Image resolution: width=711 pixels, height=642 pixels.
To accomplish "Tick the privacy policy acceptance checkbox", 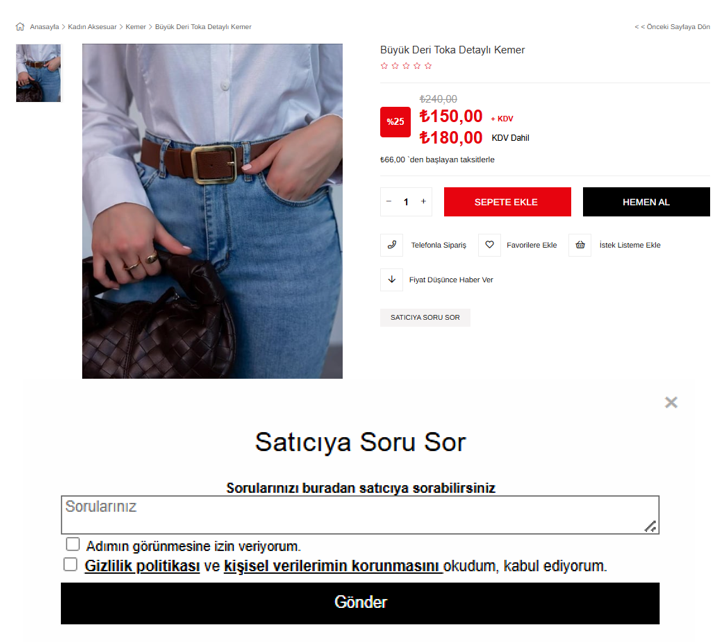I will click(70, 564).
